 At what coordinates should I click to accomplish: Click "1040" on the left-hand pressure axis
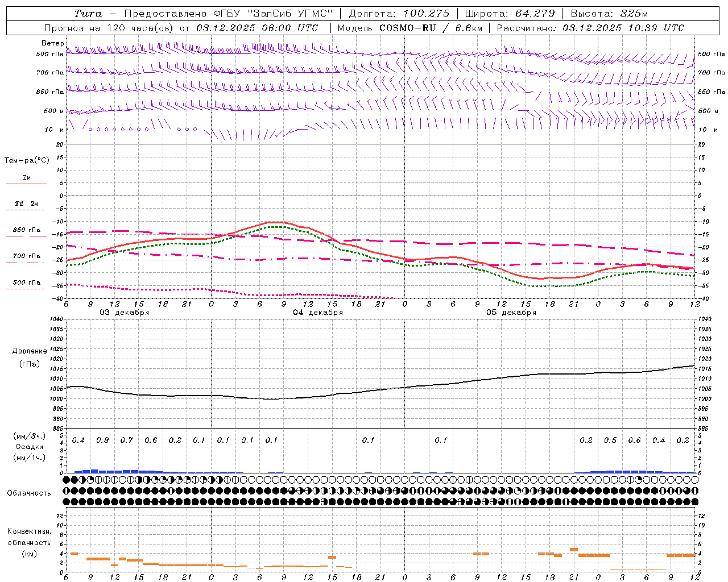click(x=56, y=319)
